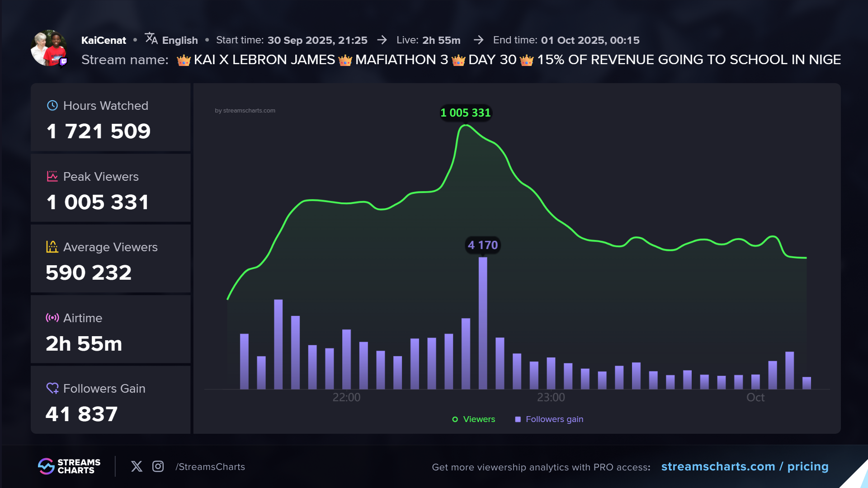Toggle the Followers gain legend series
This screenshot has height=488, width=868.
pos(549,419)
